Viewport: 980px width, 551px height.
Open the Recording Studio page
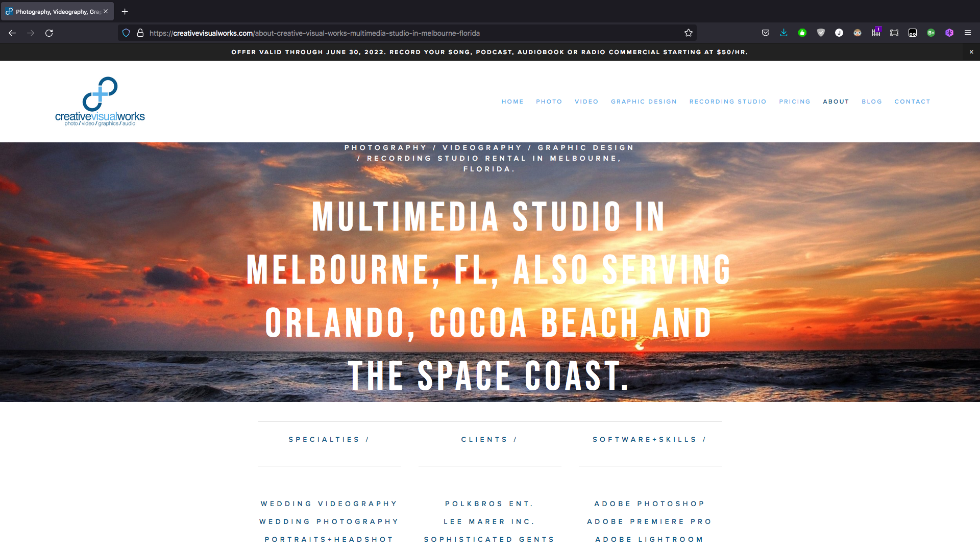point(728,102)
